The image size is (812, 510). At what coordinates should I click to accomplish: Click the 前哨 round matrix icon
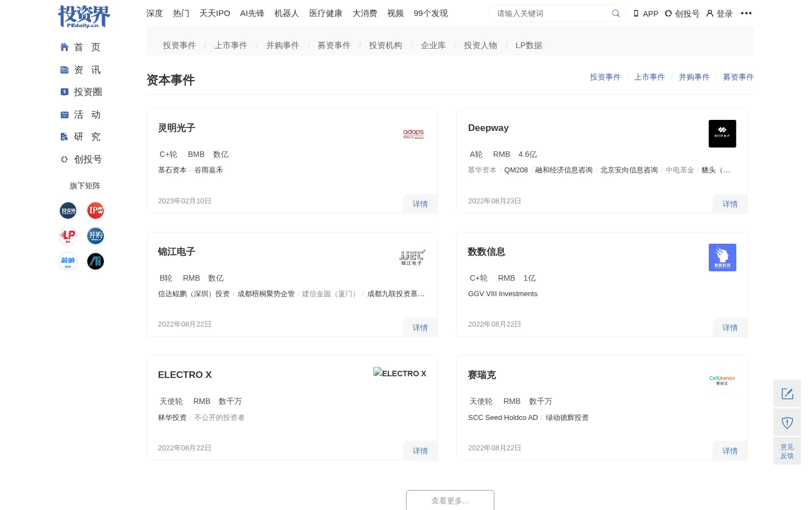point(68,261)
